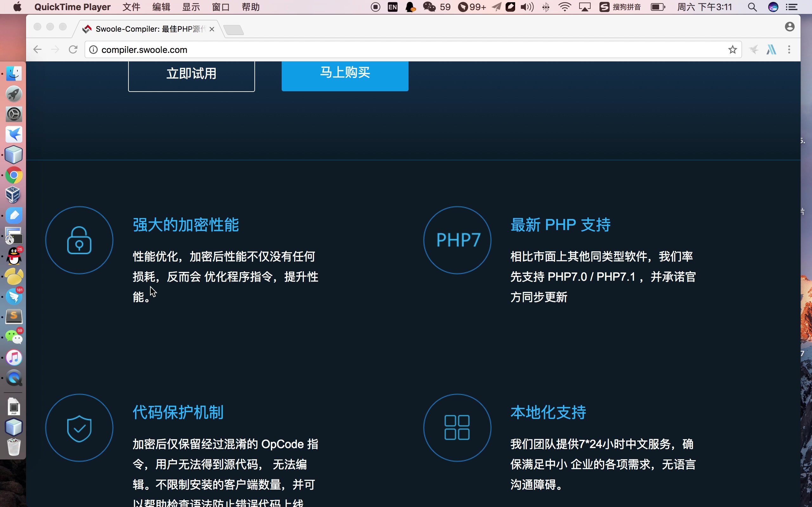This screenshot has height=507, width=812.
Task: Open the 文件 menu
Action: click(131, 7)
